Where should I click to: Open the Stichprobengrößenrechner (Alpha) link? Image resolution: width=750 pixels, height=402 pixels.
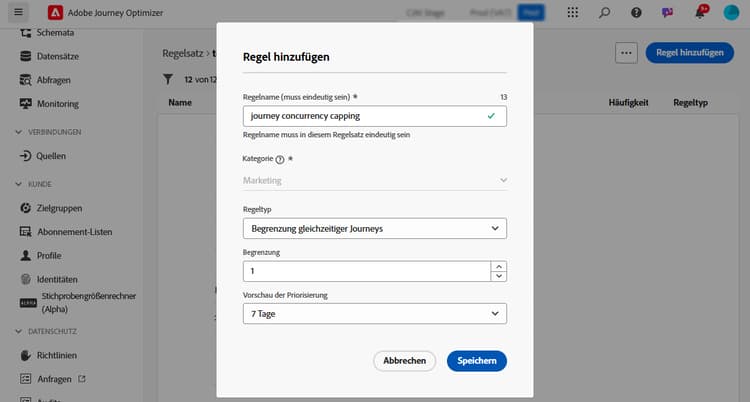click(88, 302)
